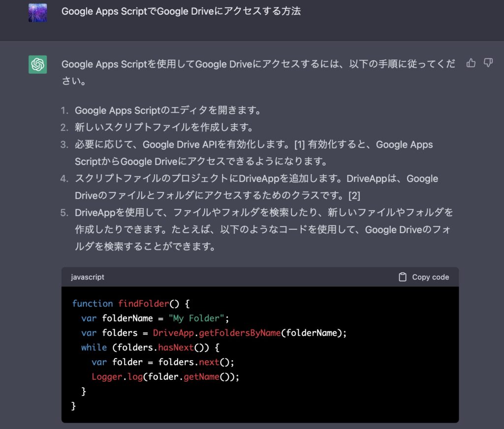This screenshot has height=429, width=504.
Task: Click the [2] citation reference
Action: [x=354, y=195]
